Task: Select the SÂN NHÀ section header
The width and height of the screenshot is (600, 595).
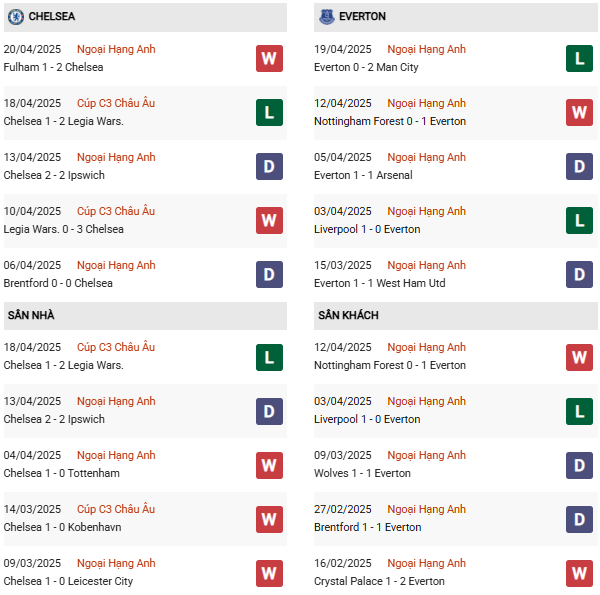Action: click(31, 315)
